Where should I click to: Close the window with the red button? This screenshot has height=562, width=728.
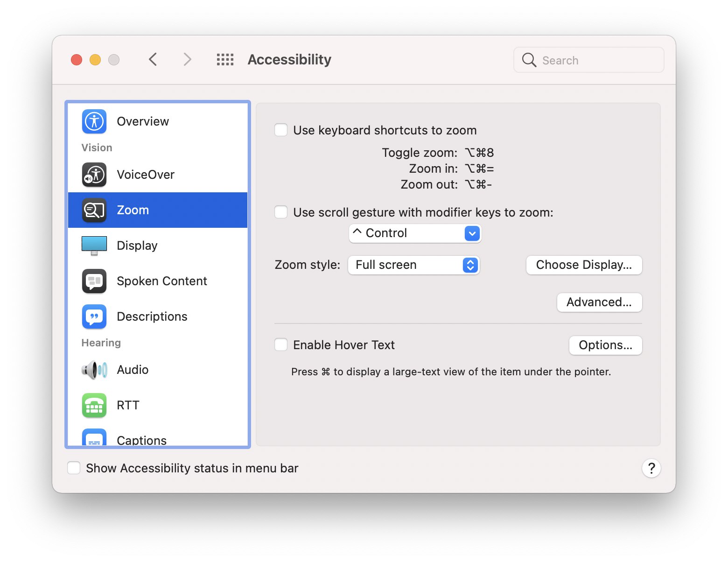(x=77, y=60)
